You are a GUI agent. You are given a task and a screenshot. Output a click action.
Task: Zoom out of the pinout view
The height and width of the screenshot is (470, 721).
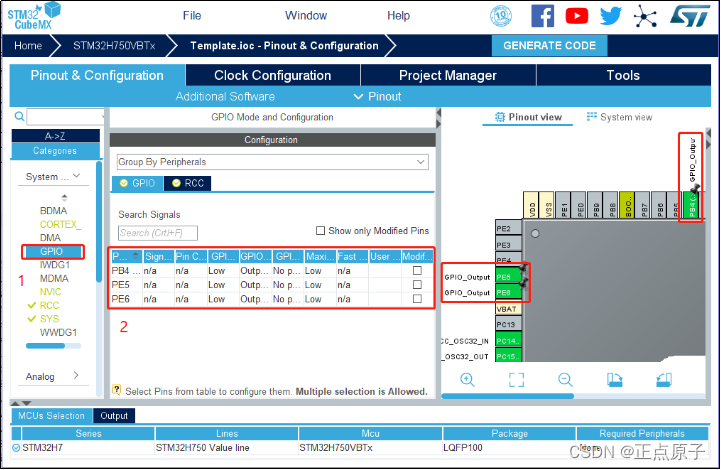tap(565, 379)
